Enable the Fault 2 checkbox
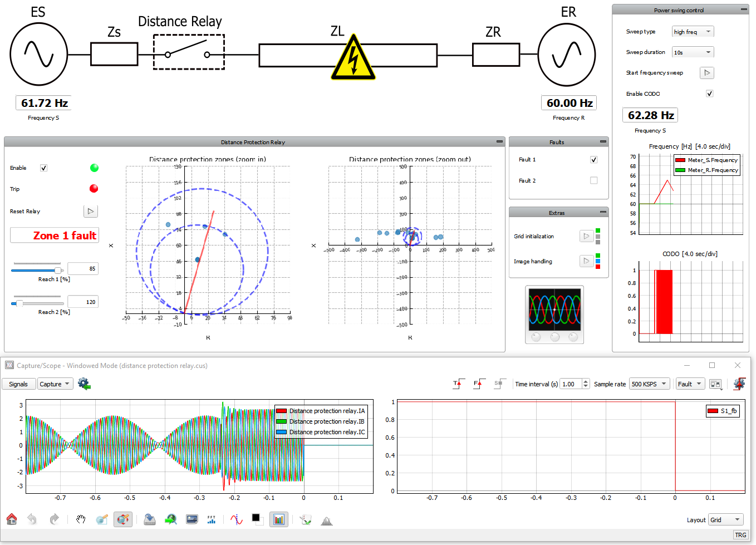Image resolution: width=756 pixels, height=545 pixels. (x=593, y=180)
